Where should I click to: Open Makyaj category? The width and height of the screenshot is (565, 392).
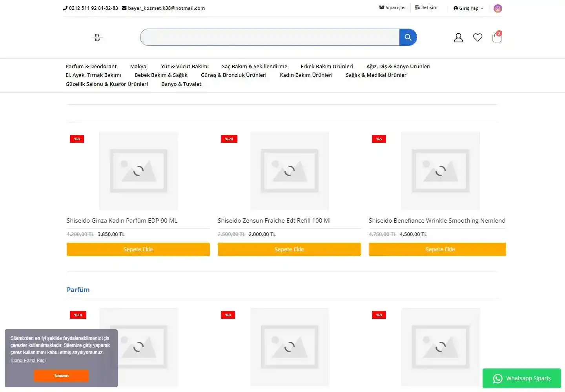139,66
